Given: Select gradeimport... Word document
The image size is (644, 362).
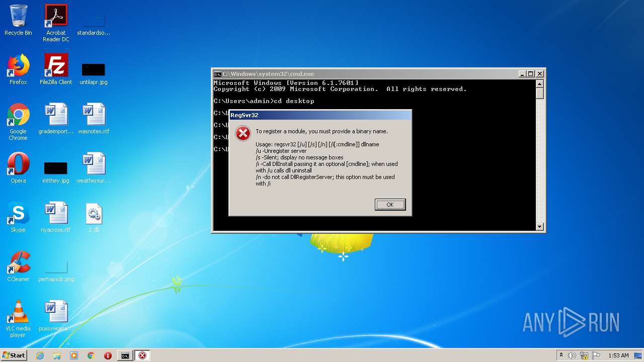Looking at the screenshot, I should [x=56, y=119].
